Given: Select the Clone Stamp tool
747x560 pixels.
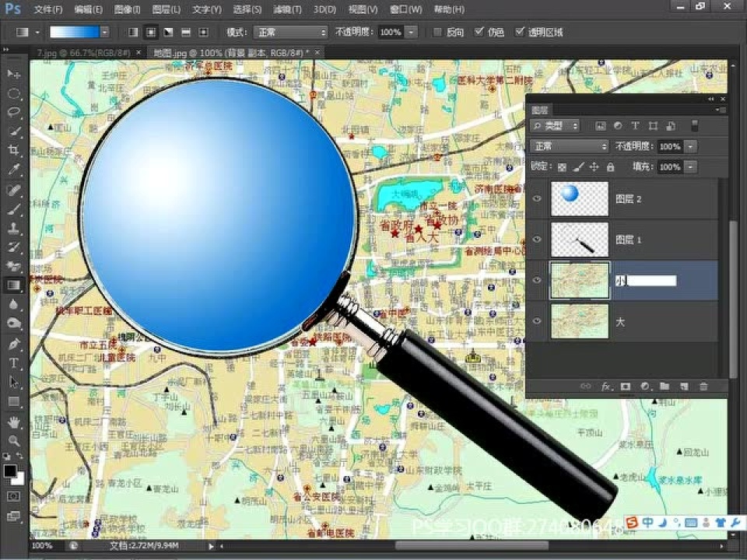Looking at the screenshot, I should pos(14,228).
